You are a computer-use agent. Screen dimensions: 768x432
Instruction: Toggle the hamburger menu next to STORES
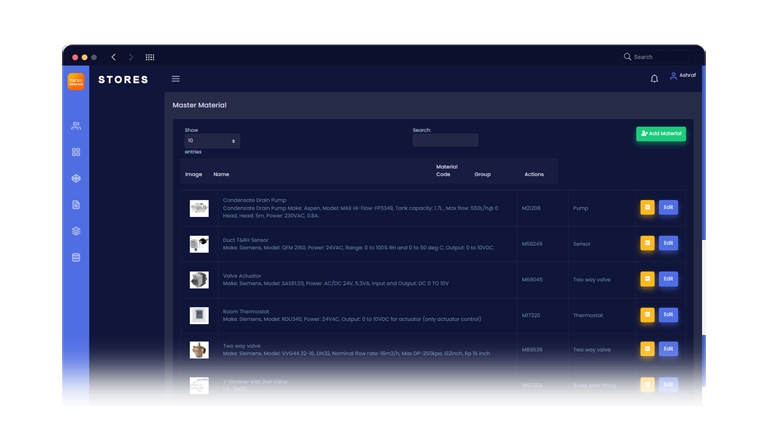176,79
